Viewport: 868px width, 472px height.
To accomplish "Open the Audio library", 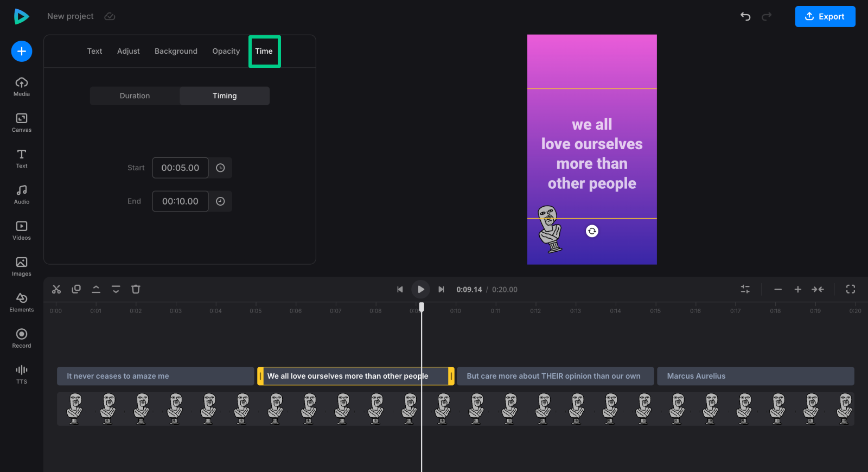I will point(22,194).
